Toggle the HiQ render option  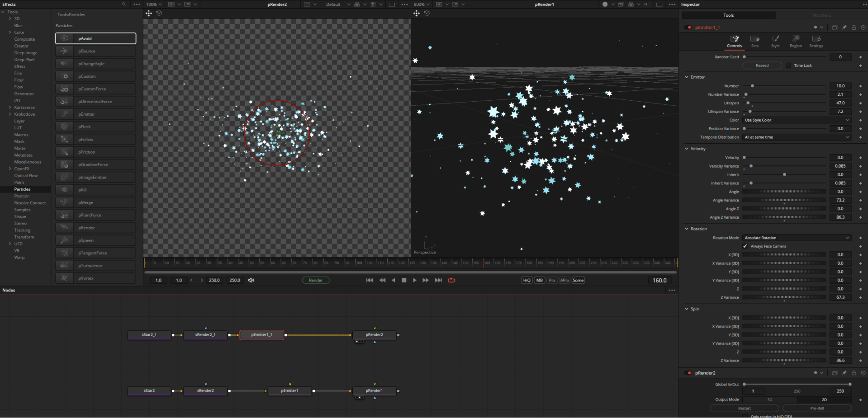click(x=526, y=280)
